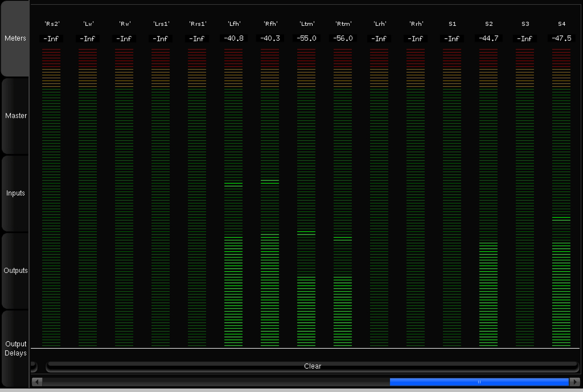Screen dimensions: 583x392
Task: Open the Meters tab
Action: tap(15, 38)
